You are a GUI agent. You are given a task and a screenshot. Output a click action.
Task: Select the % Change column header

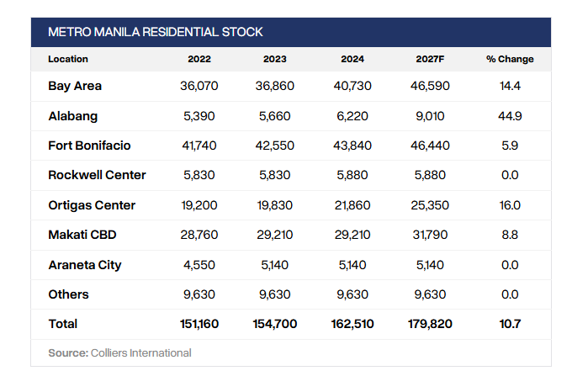510,59
